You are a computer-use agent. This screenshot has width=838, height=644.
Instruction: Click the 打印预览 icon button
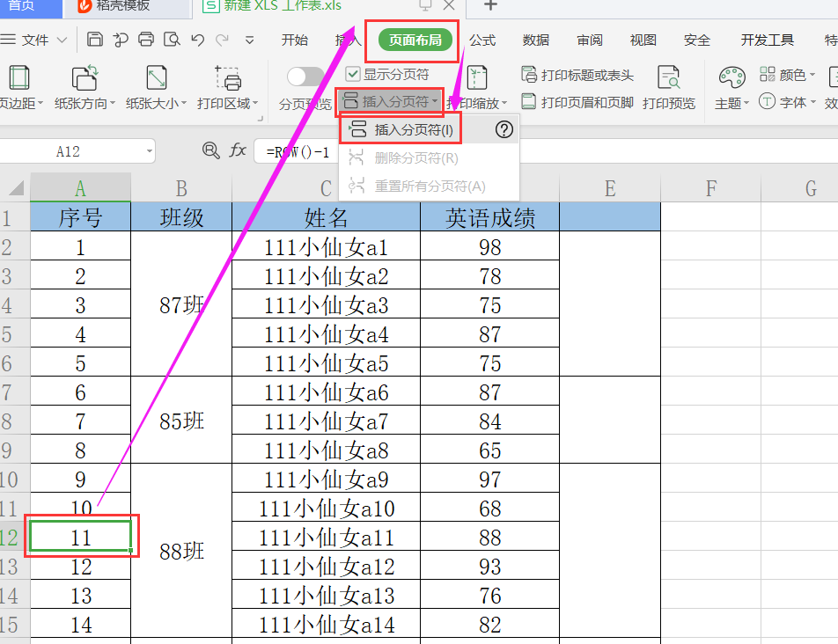click(669, 78)
